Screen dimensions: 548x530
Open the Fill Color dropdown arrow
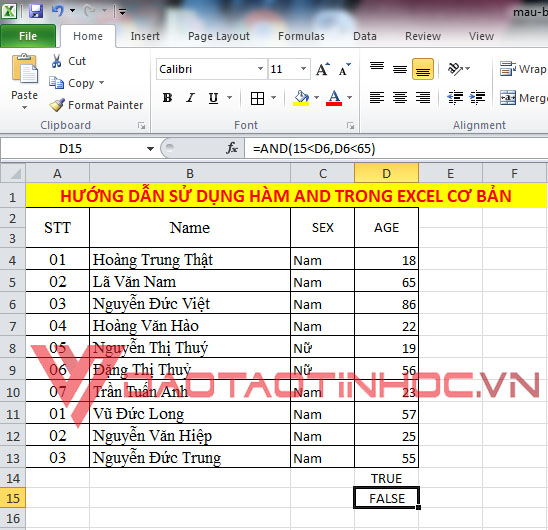(317, 98)
